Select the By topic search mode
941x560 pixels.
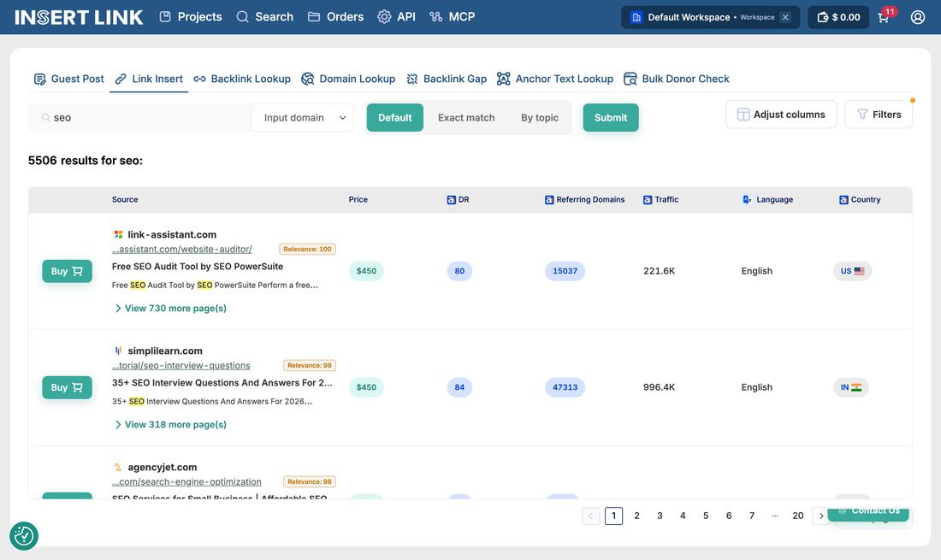(x=540, y=117)
